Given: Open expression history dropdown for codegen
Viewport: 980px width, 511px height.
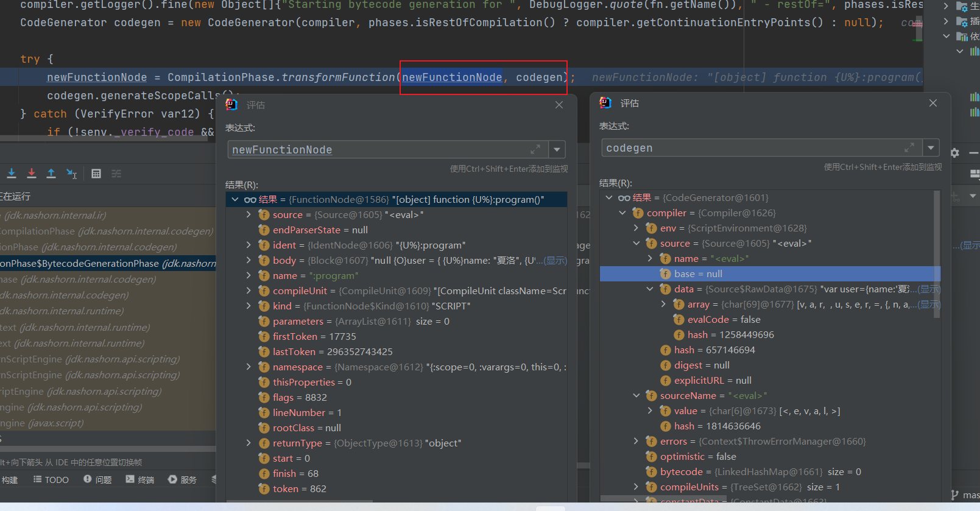Looking at the screenshot, I should [931, 147].
